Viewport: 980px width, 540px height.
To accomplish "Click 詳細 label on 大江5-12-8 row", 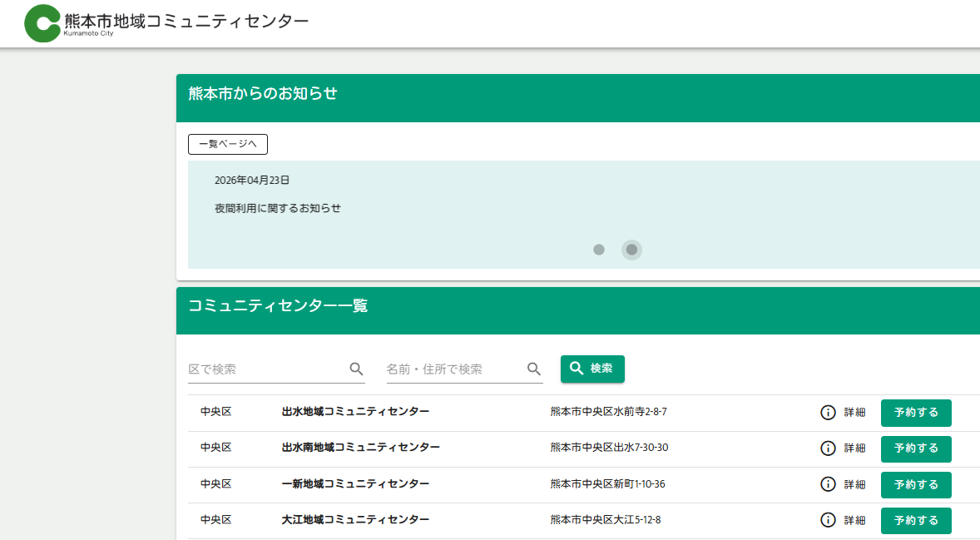I will coord(854,520).
